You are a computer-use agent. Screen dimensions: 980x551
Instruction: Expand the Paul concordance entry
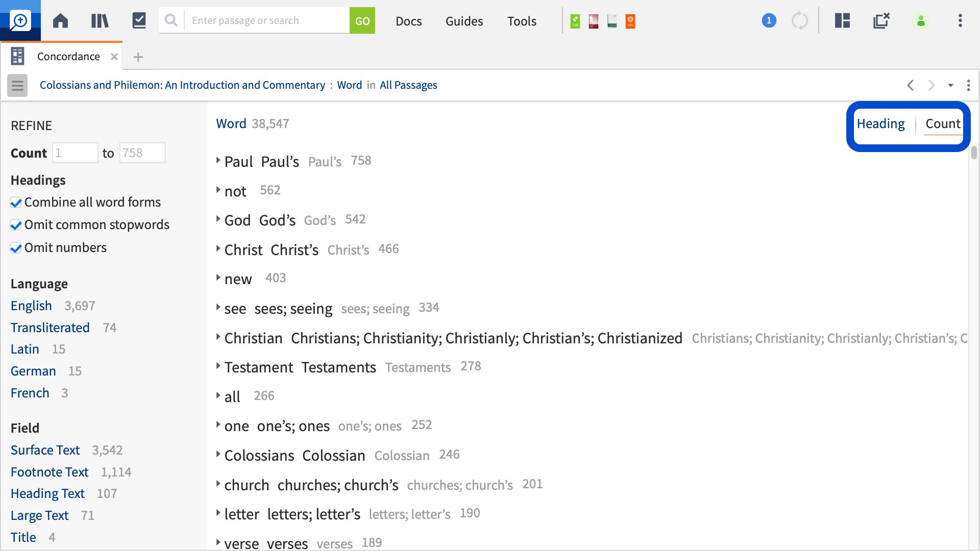pos(217,161)
